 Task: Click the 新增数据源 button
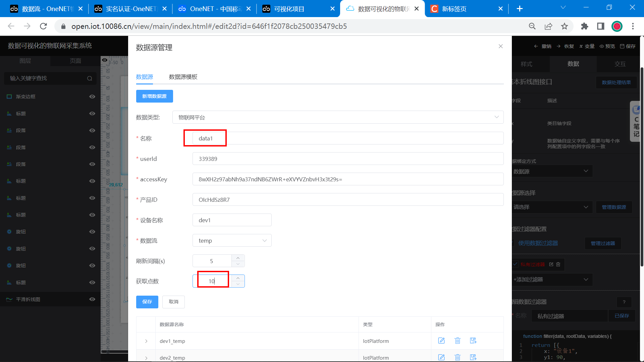[x=154, y=96]
